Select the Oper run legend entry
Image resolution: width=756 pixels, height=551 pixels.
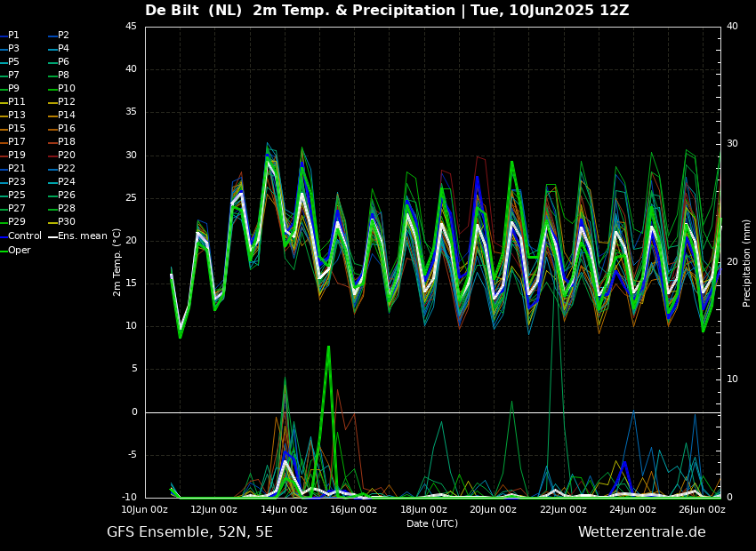(x=19, y=251)
